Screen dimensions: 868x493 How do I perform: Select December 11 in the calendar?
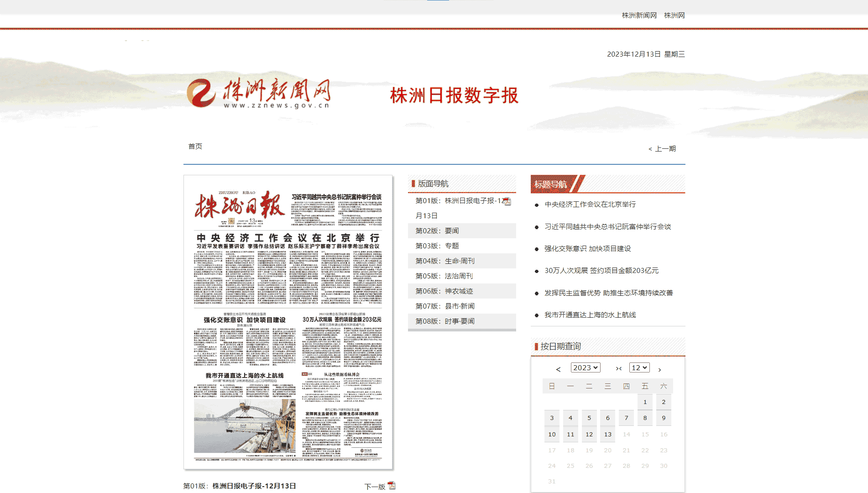point(570,435)
